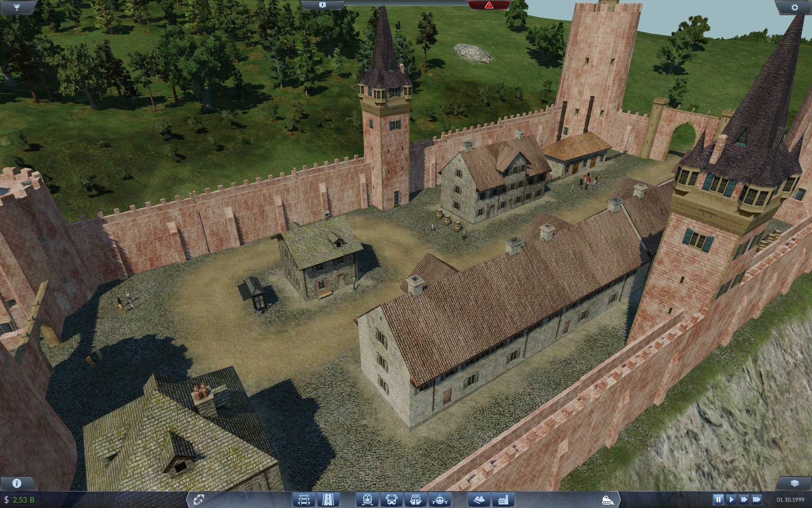This screenshot has height=508, width=812.
Task: Open finances via the money balance
Action: pos(20,500)
